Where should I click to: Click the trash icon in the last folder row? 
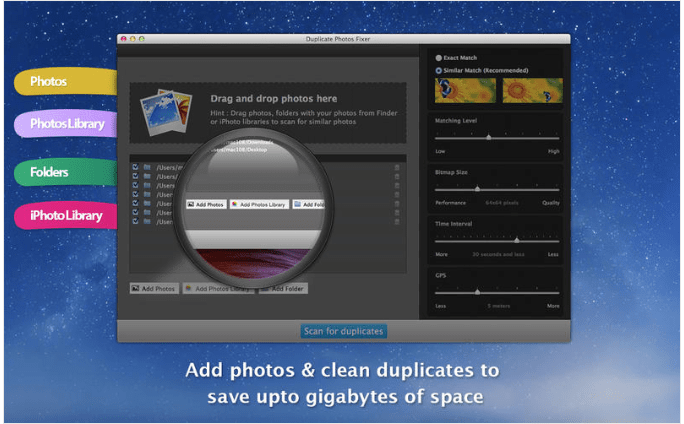point(397,218)
